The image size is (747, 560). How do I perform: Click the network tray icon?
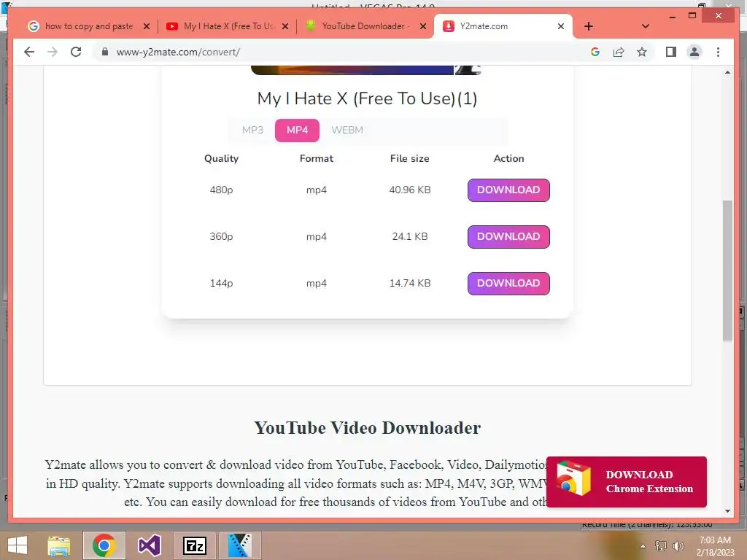click(661, 545)
